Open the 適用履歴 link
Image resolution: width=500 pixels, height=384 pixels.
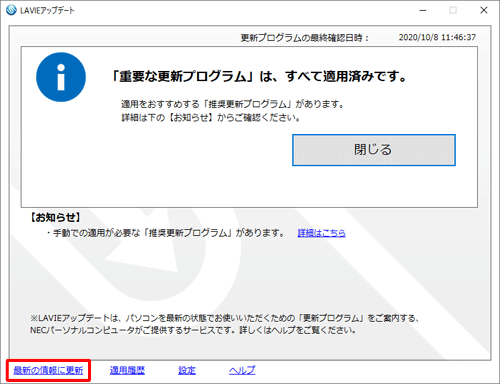click(x=127, y=370)
